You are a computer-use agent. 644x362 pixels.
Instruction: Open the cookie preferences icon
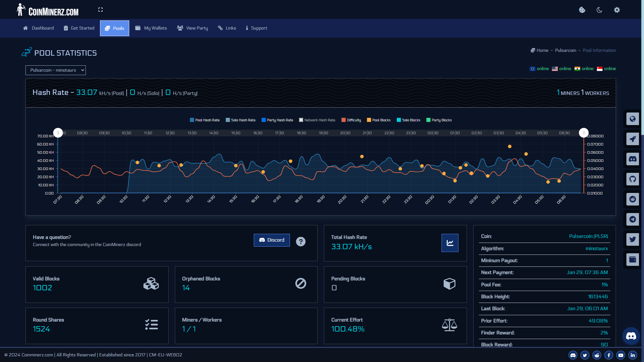click(x=582, y=10)
